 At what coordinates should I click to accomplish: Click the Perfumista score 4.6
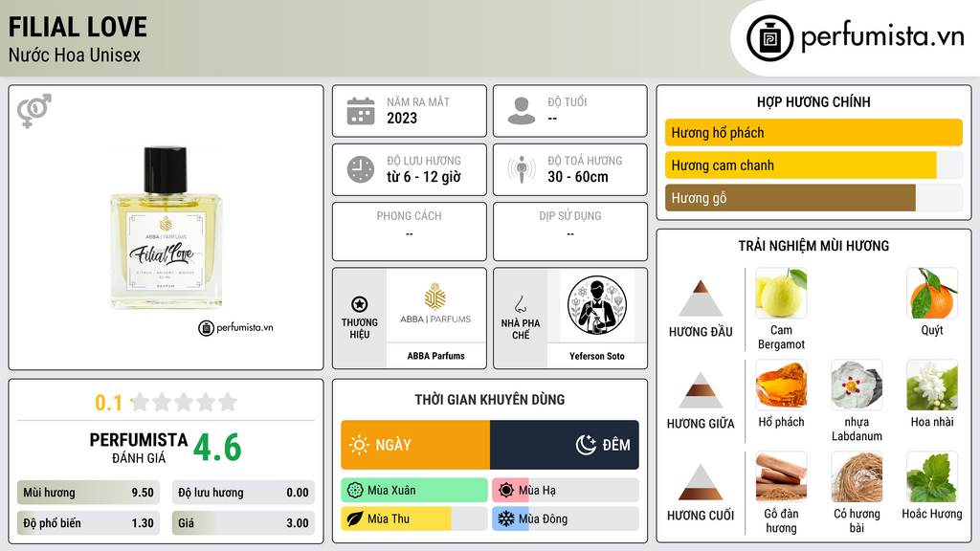click(217, 448)
